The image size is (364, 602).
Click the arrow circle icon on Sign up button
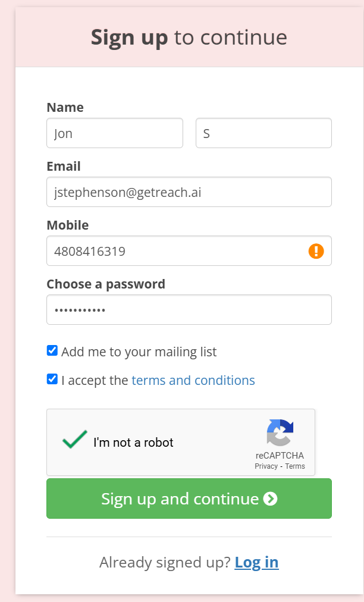point(270,498)
